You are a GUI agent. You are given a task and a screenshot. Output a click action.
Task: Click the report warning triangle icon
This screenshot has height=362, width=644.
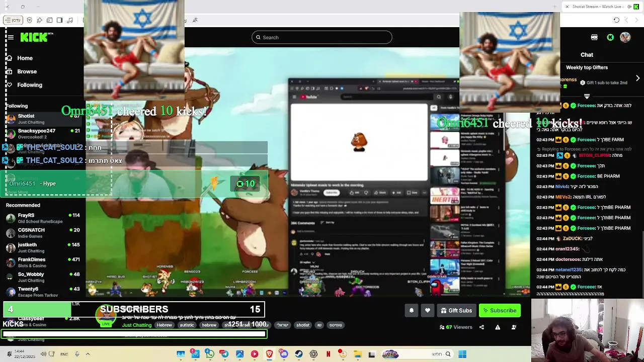coord(498,327)
